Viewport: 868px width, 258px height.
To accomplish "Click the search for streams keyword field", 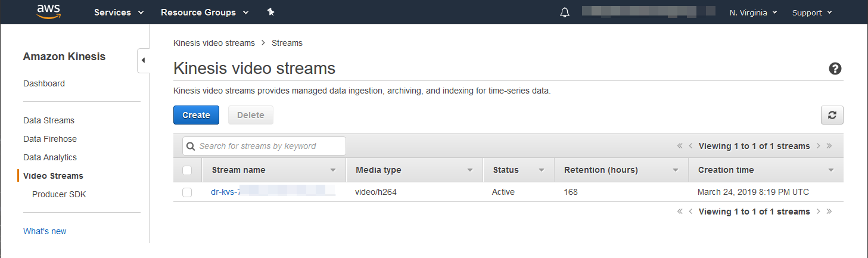I will tap(264, 146).
